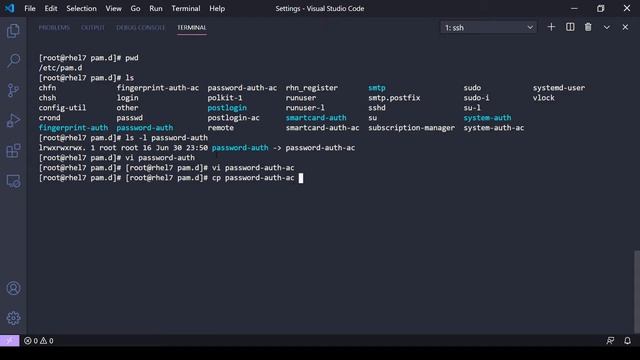Click cyan 'fingerprint-auth' entry

point(73,128)
